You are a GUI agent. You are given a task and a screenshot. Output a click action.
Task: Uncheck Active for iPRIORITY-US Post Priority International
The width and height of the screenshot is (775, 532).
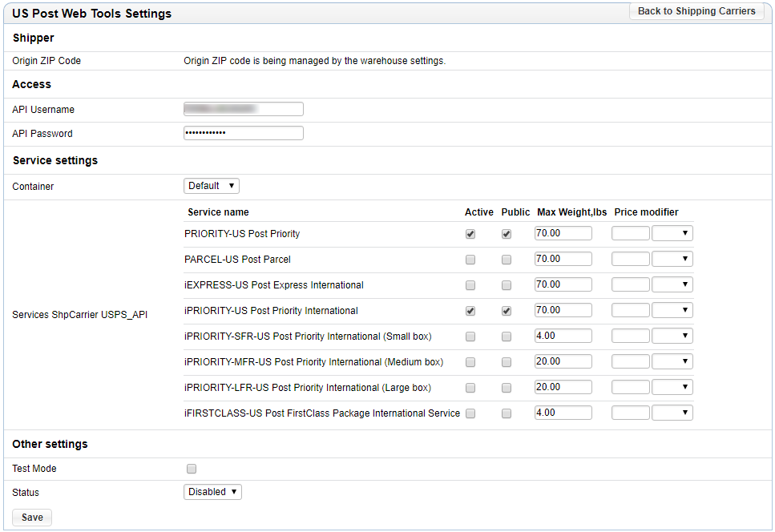[470, 311]
